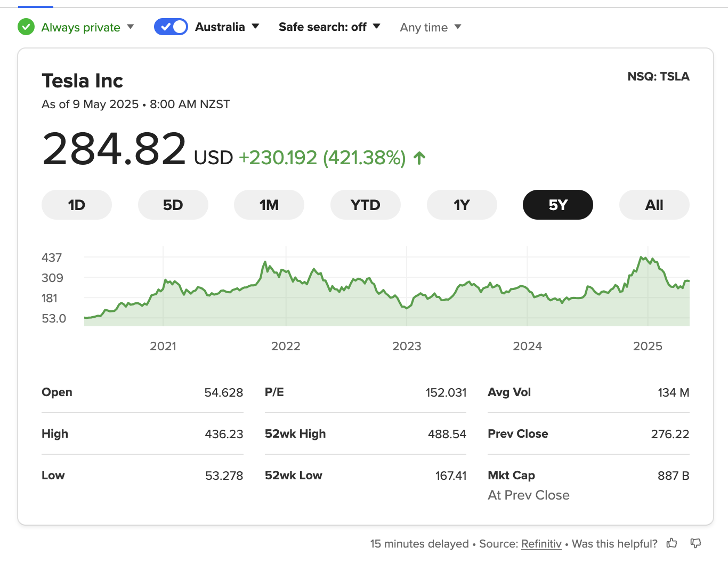The image size is (728, 563).
Task: Select the 1D chart range
Action: (77, 205)
